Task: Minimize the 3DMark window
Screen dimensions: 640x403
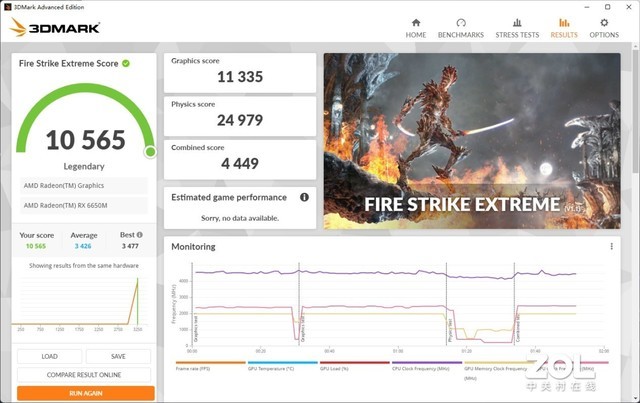Action: [587, 7]
